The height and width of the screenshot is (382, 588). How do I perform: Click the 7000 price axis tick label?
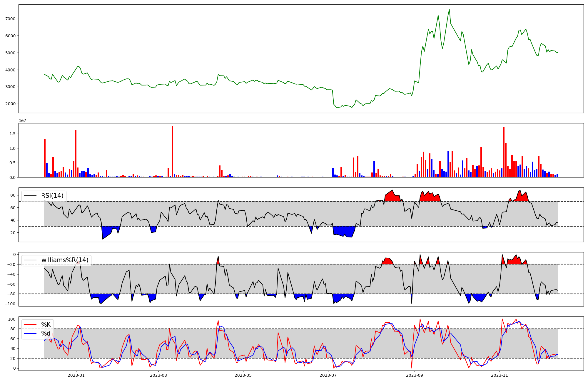tap(10, 19)
